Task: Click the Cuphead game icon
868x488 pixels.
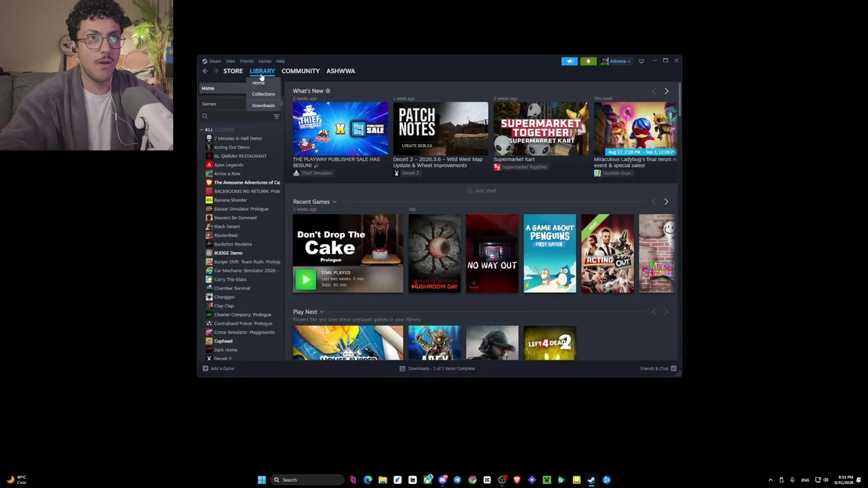Action: 209,341
